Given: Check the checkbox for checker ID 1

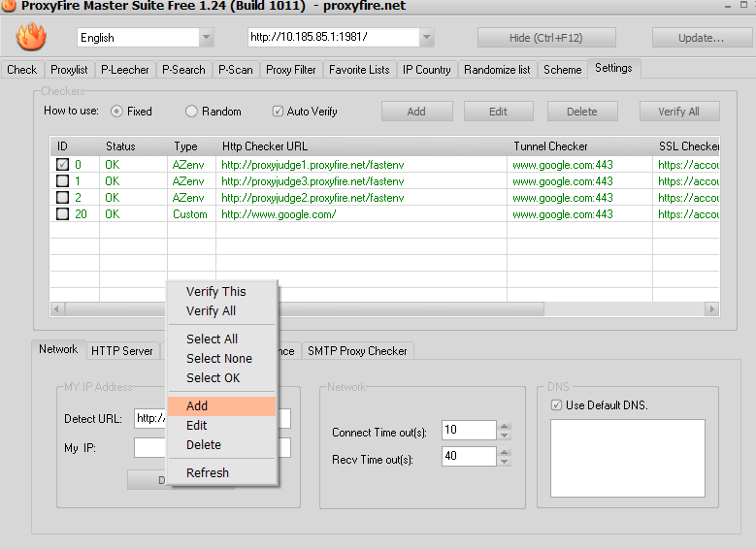Looking at the screenshot, I should [63, 181].
